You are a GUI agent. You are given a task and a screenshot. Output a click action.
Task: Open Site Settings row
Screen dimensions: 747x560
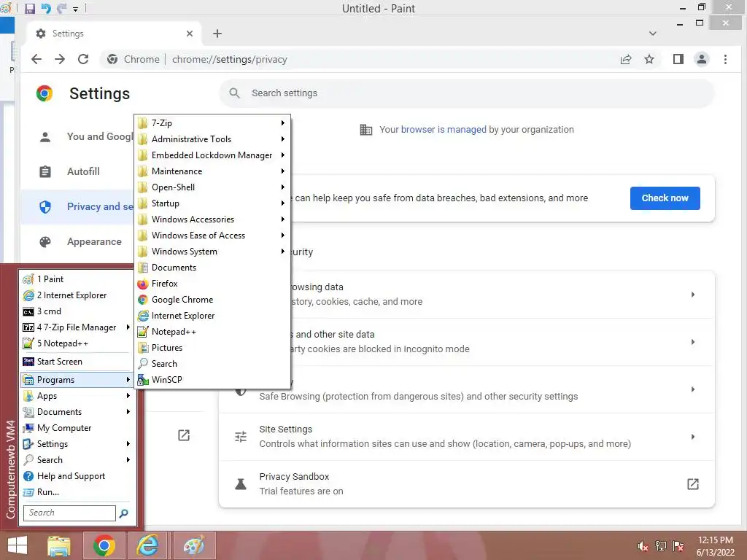click(467, 436)
